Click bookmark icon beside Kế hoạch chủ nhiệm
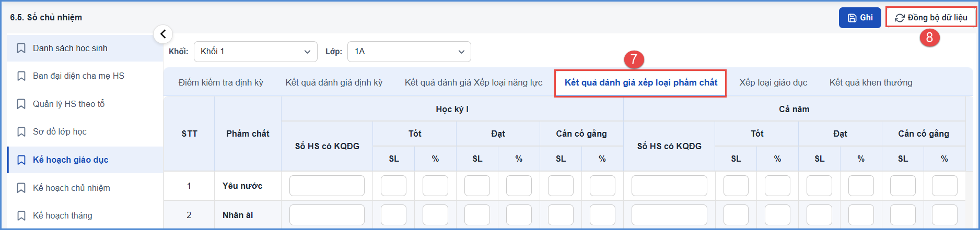Viewport: 980px width, 230px height. (21, 188)
